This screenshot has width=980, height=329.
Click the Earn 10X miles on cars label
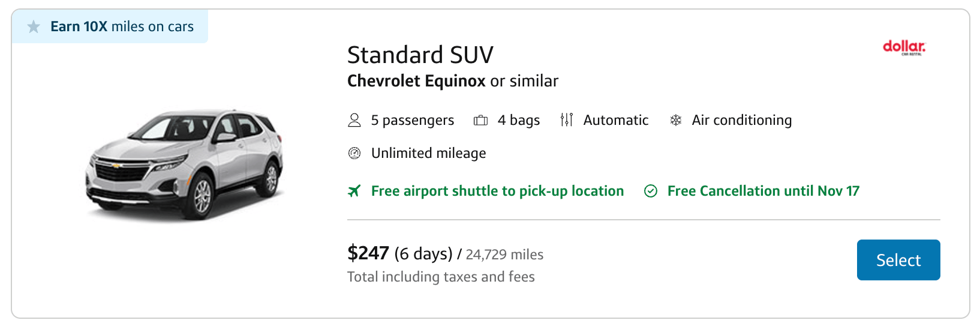122,27
